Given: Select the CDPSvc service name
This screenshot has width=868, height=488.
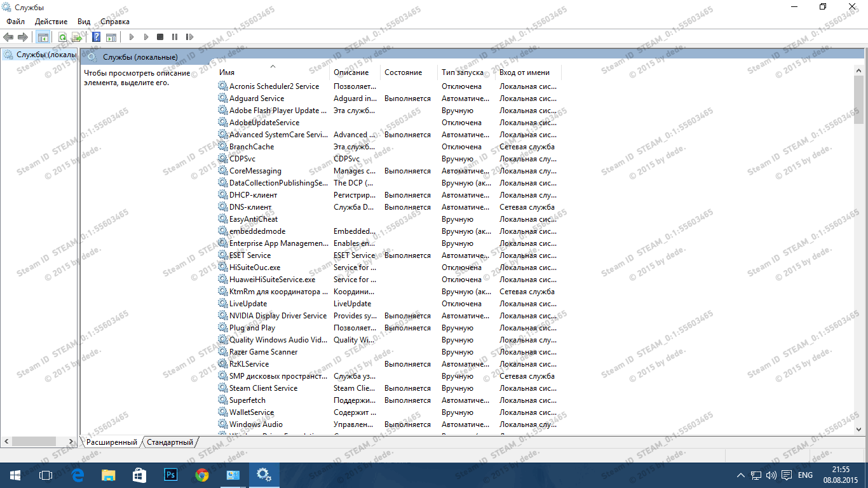Looking at the screenshot, I should (x=243, y=159).
